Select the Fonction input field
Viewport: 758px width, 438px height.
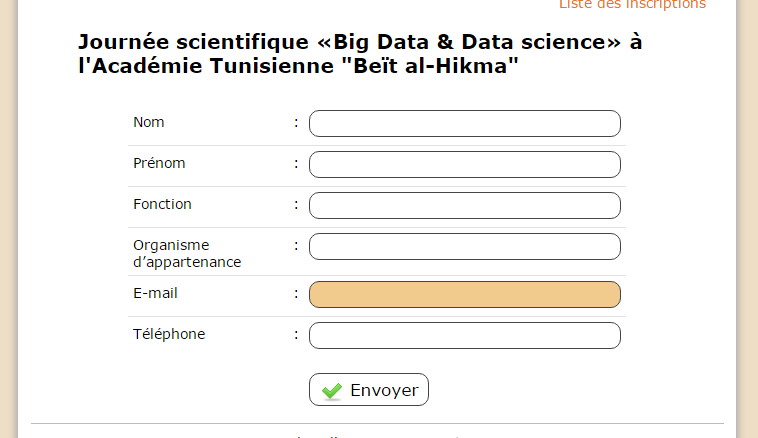pyautogui.click(x=465, y=205)
